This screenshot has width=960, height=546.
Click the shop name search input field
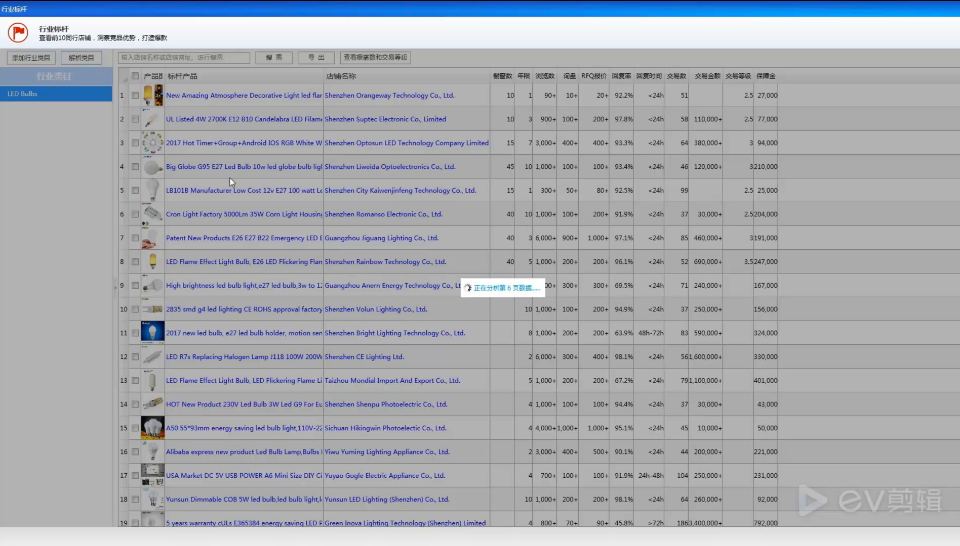(x=184, y=58)
